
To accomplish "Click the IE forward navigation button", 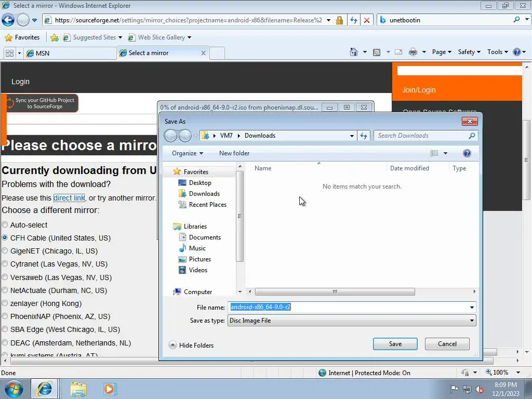I will click(x=23, y=20).
